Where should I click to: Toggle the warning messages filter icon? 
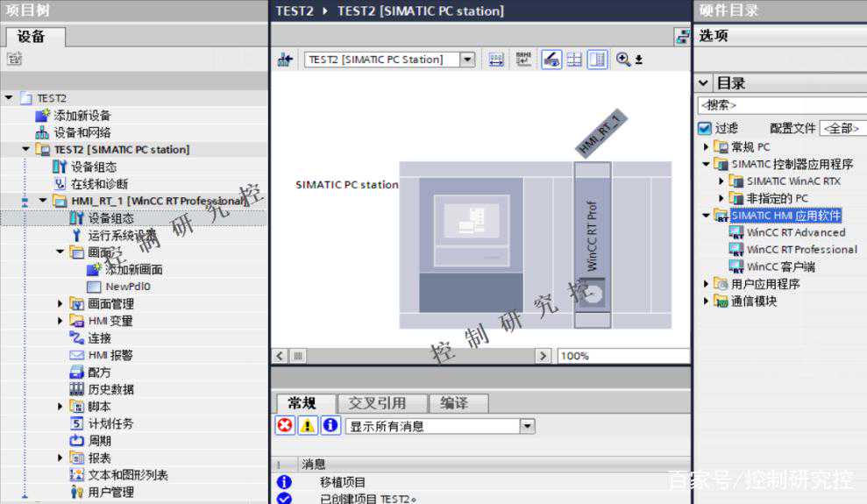pos(308,426)
